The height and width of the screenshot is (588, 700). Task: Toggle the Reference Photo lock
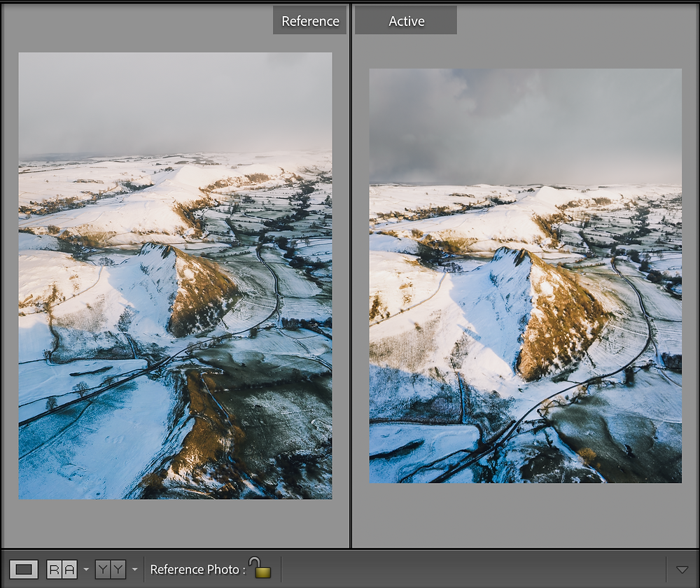(260, 568)
